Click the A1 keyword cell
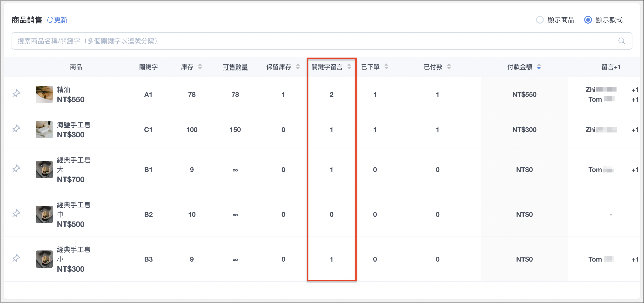This screenshot has height=303, width=644. click(148, 95)
